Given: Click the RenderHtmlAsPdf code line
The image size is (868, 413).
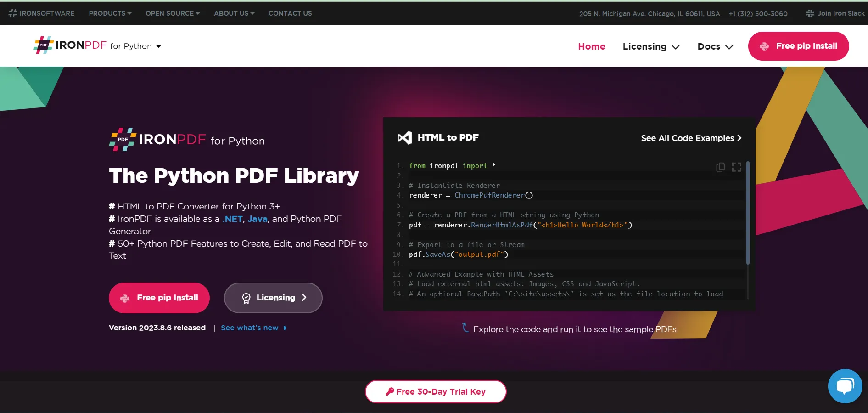Looking at the screenshot, I should tap(521, 225).
